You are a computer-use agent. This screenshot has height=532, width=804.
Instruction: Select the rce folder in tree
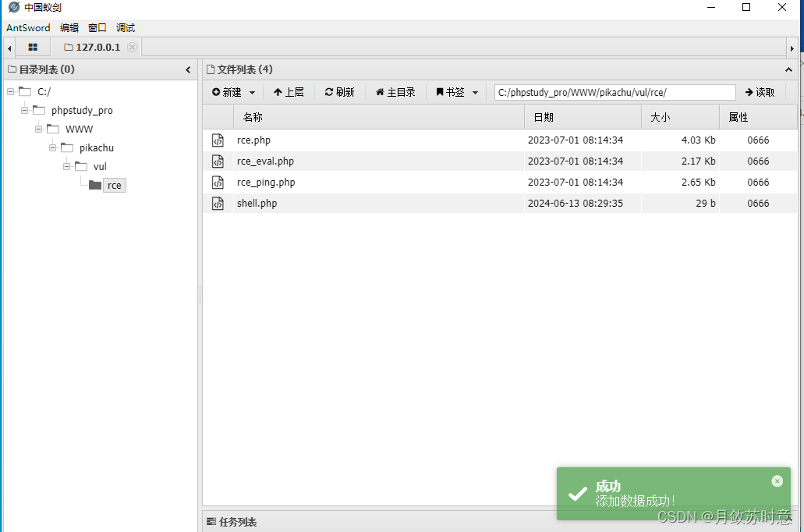[x=115, y=185]
